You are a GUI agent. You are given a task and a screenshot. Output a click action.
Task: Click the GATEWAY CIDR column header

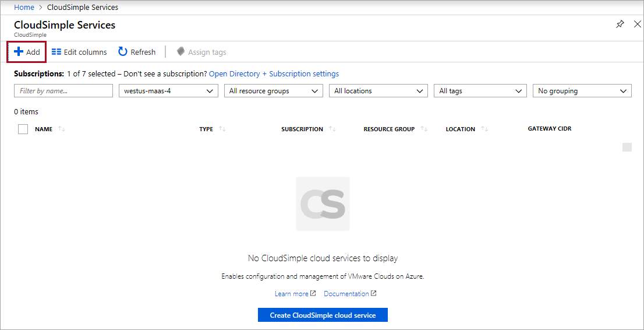[x=550, y=129]
